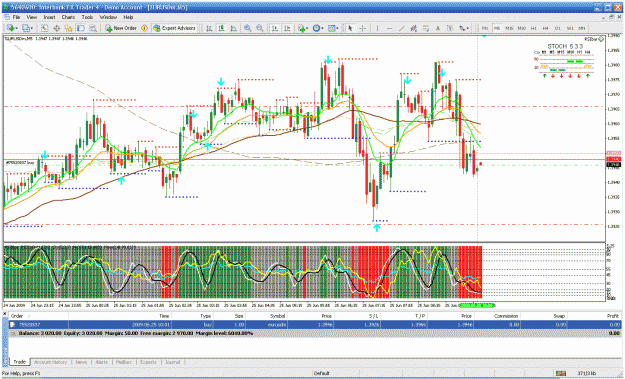This screenshot has width=625, height=379.
Task: Select the Cursor arrow tool
Action: coord(350,28)
